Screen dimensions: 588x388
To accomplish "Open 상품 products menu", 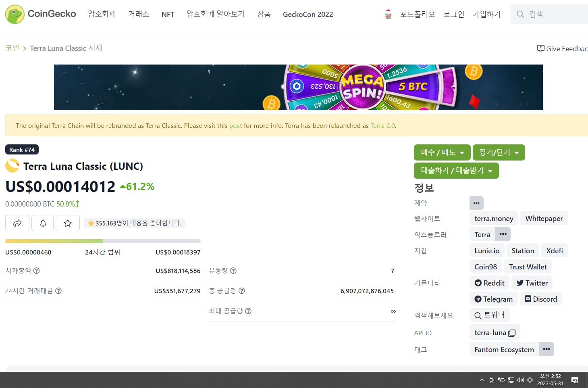I will 264,14.
